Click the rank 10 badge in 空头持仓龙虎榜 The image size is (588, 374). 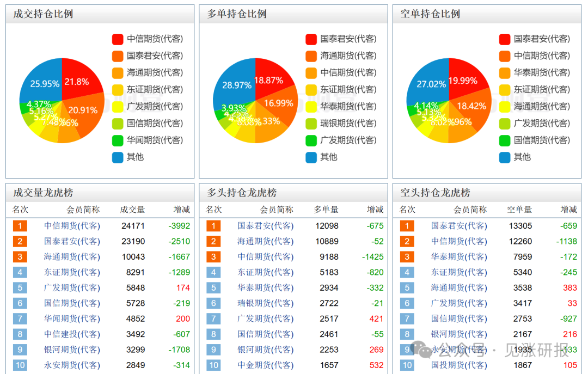(408, 365)
